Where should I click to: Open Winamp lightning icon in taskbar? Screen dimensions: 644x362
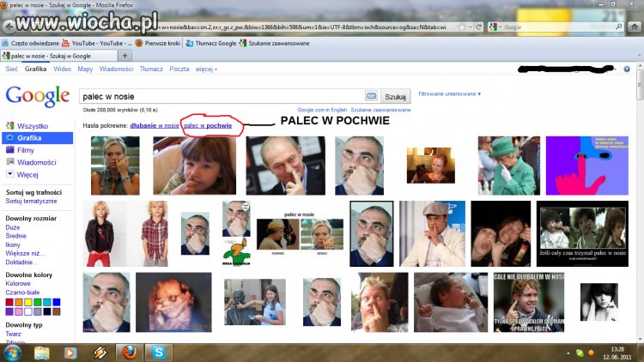[100, 353]
